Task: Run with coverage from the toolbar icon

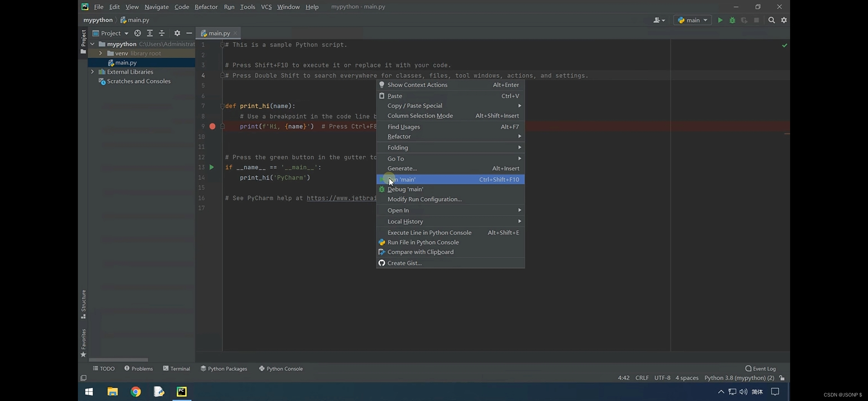Action: 744,20
